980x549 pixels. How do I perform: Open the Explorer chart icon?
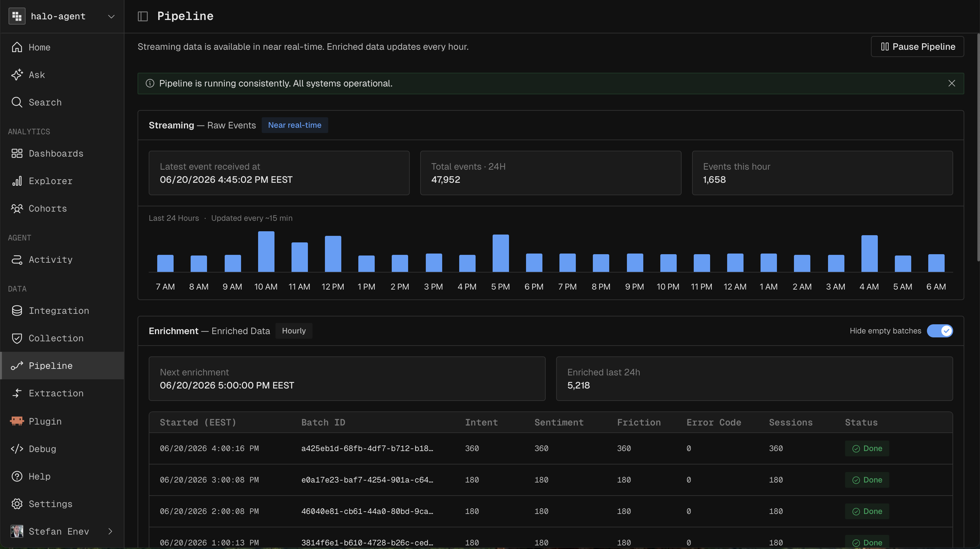pyautogui.click(x=17, y=181)
